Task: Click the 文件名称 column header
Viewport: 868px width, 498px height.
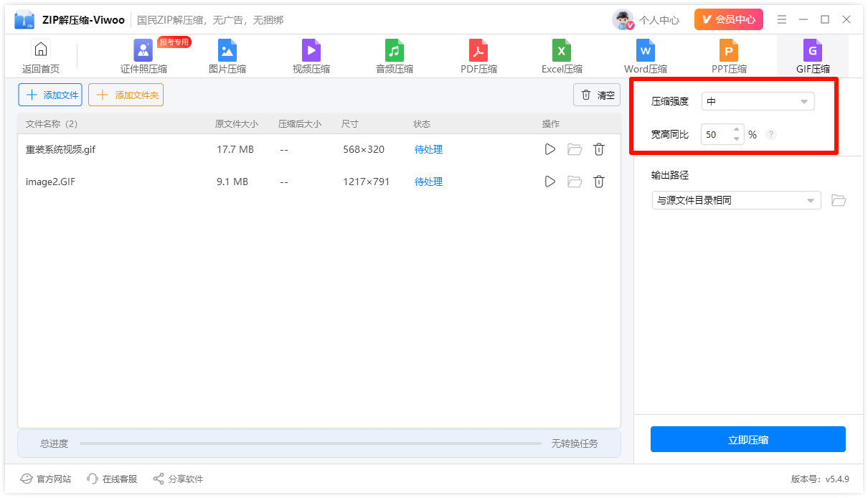Action: click(51, 124)
